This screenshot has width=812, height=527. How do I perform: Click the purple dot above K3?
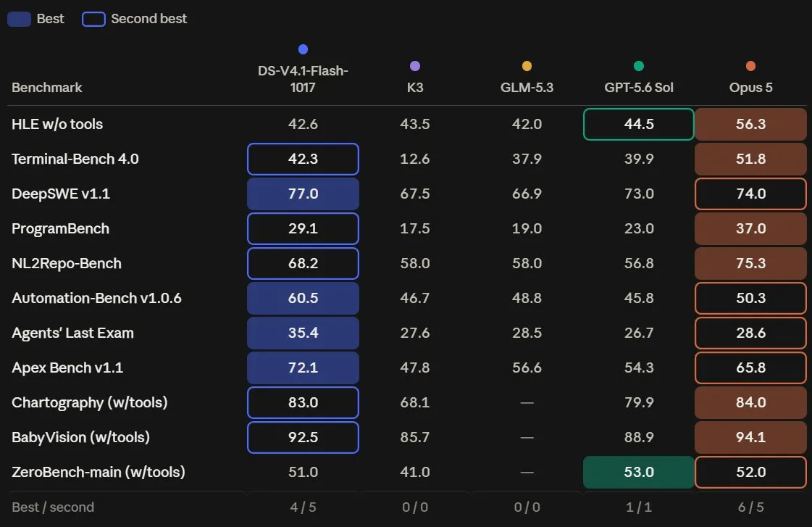pos(415,66)
